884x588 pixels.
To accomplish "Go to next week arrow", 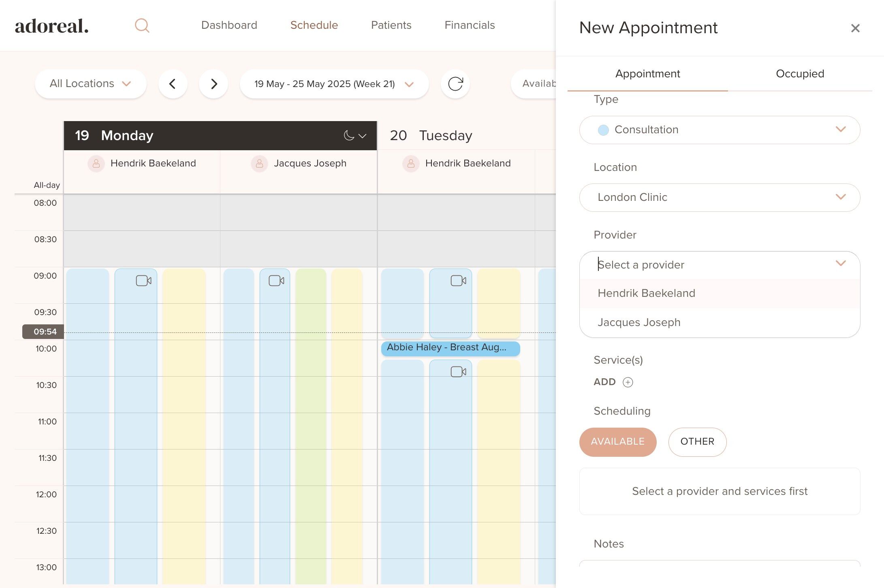I will [x=214, y=84].
